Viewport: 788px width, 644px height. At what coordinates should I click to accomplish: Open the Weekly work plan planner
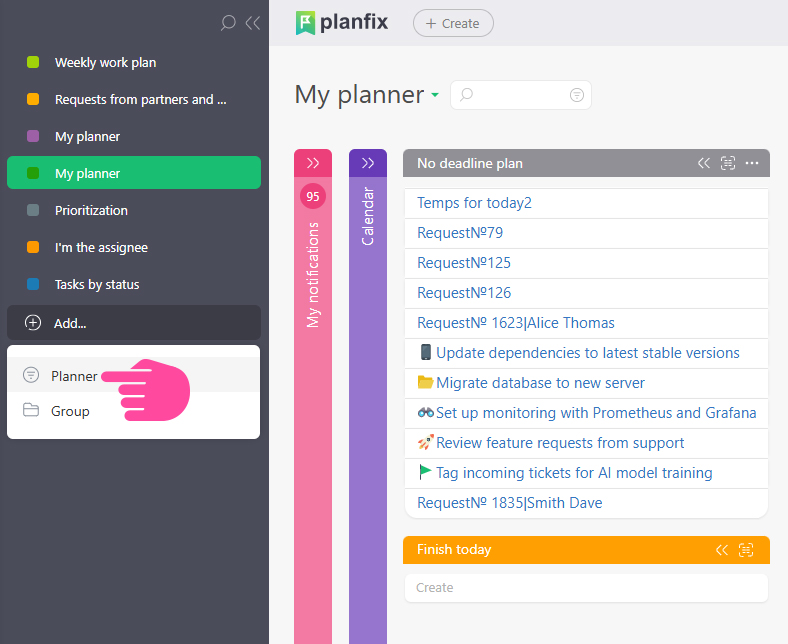pyautogui.click(x=105, y=62)
